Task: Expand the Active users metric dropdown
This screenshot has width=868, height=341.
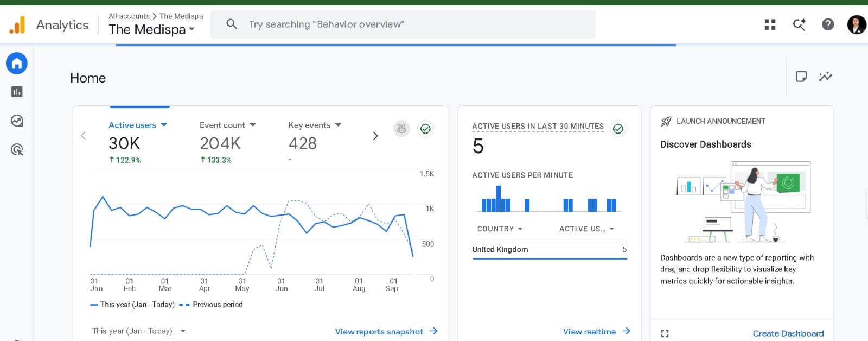Action: pos(138,125)
